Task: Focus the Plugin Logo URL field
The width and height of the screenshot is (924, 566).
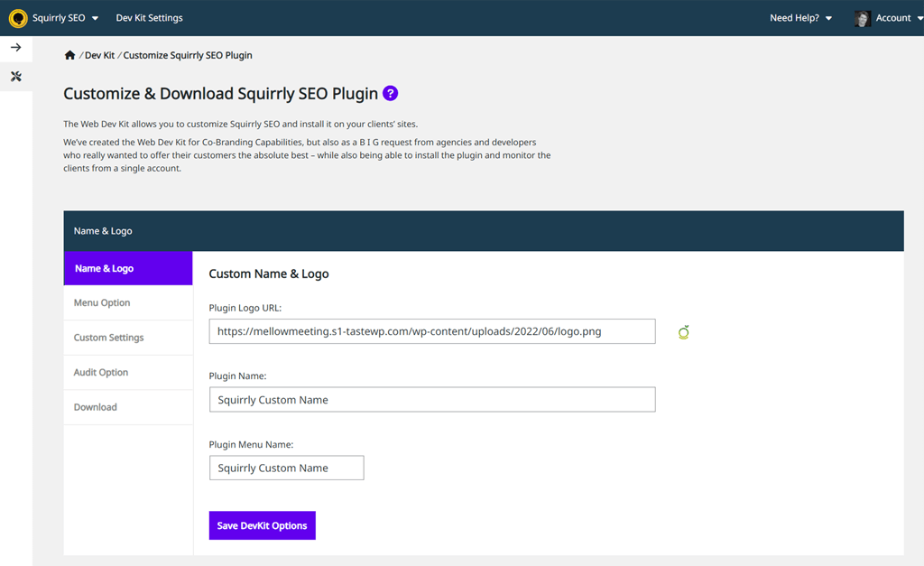Action: pos(432,331)
